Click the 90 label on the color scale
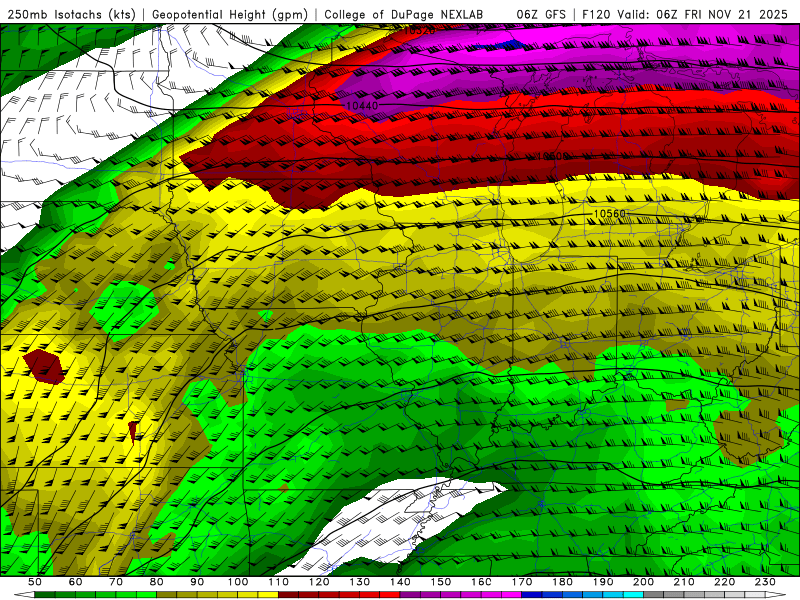This screenshot has height=600, width=800. [x=197, y=582]
